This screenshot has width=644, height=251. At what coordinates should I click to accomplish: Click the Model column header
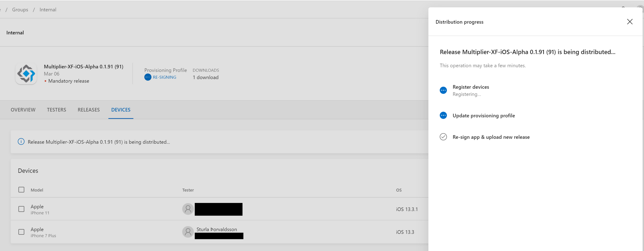point(37,190)
